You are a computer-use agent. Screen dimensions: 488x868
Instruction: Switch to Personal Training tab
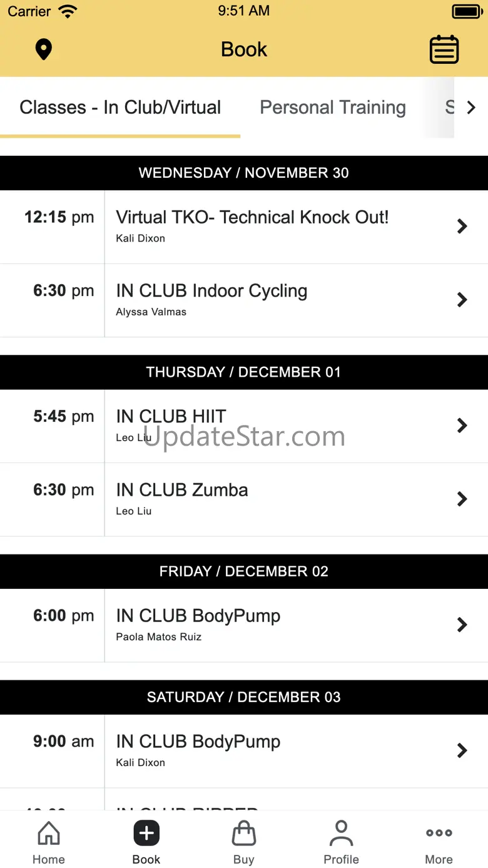[x=333, y=108]
